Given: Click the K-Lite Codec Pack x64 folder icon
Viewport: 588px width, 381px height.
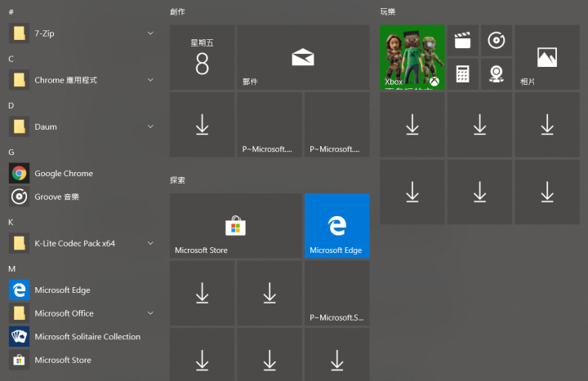Looking at the screenshot, I should click(19, 243).
